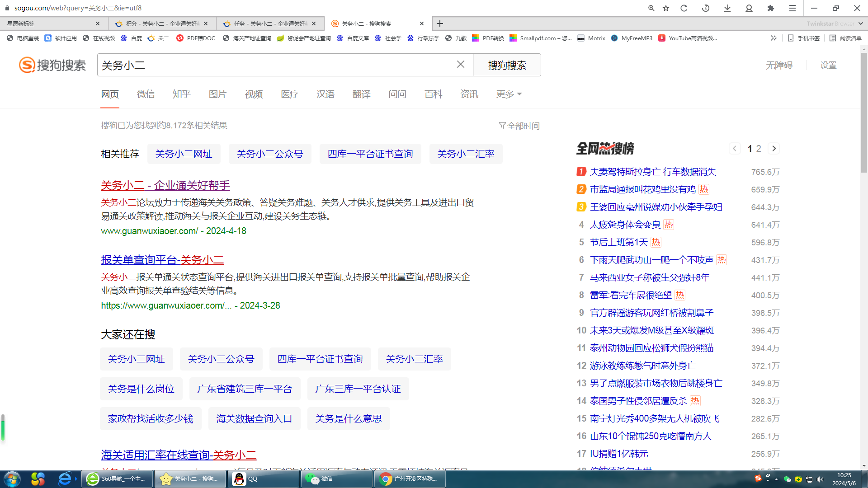Expand the 更多 search category dropdown
Screen dimensions: 868x488
pyautogui.click(x=509, y=94)
